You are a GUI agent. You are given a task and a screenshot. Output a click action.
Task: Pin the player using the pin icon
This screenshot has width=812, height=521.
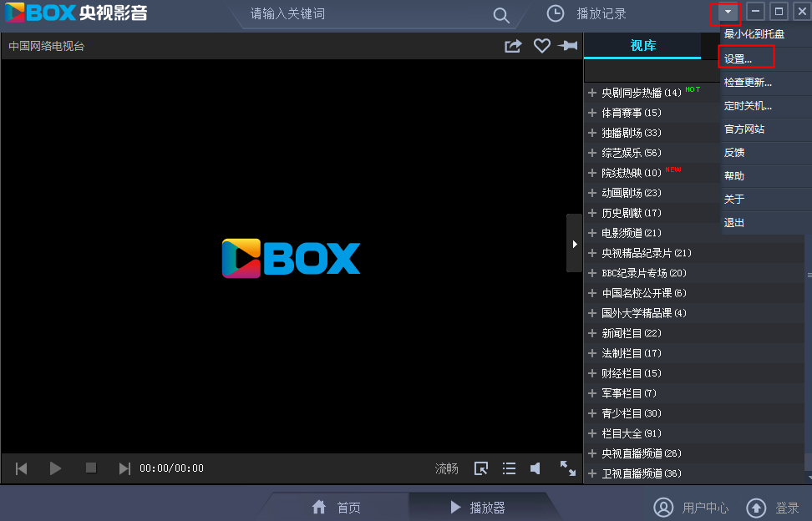tap(568, 46)
